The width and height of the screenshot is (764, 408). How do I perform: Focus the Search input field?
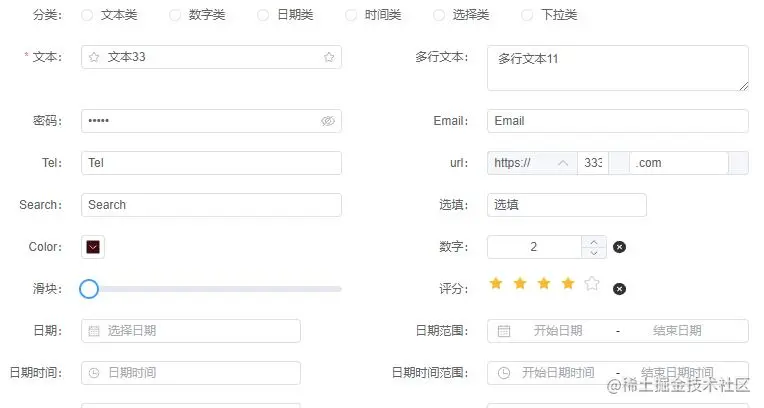coord(211,205)
